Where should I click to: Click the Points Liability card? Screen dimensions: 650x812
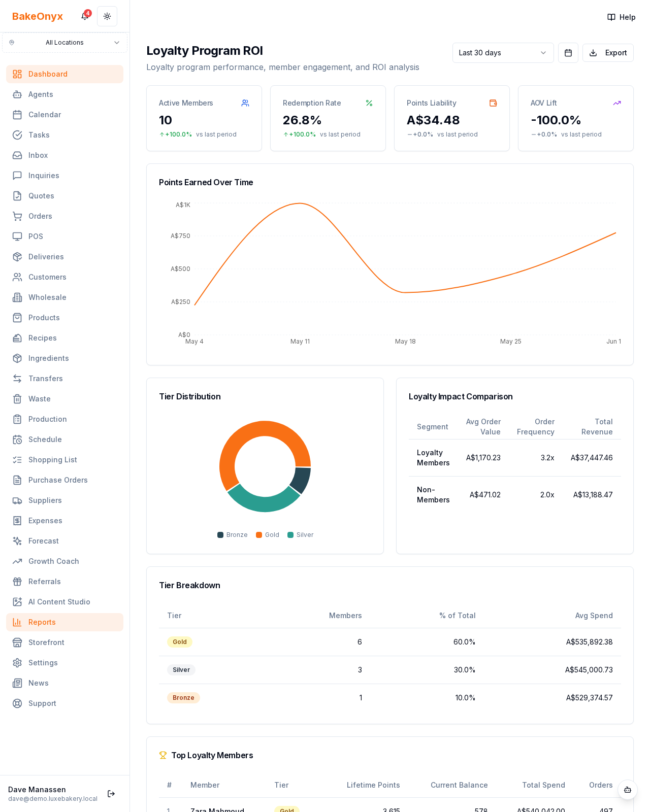452,118
